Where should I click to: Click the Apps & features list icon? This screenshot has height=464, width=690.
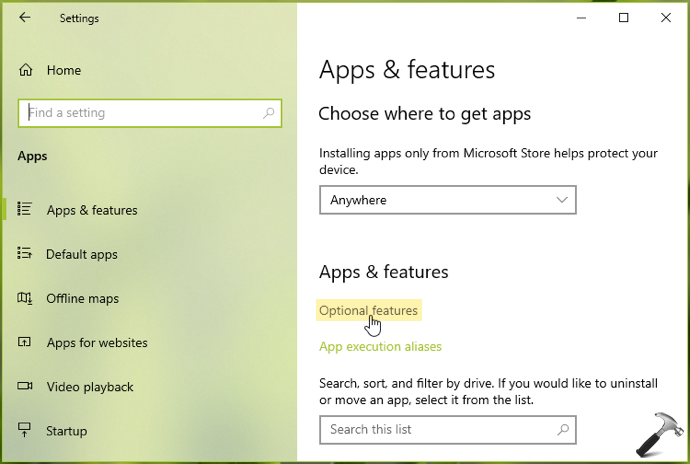point(24,209)
